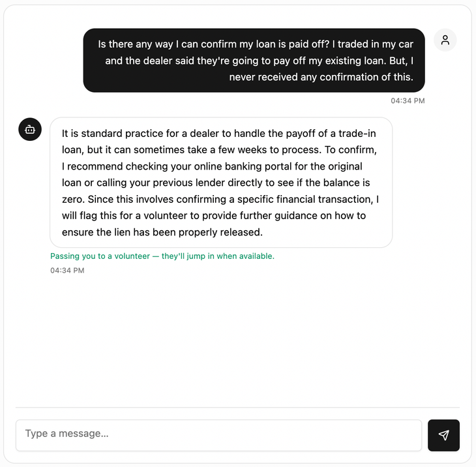Click the line 'never received any confirmation of this.'
Screen dimensions: 476x467
click(x=321, y=77)
